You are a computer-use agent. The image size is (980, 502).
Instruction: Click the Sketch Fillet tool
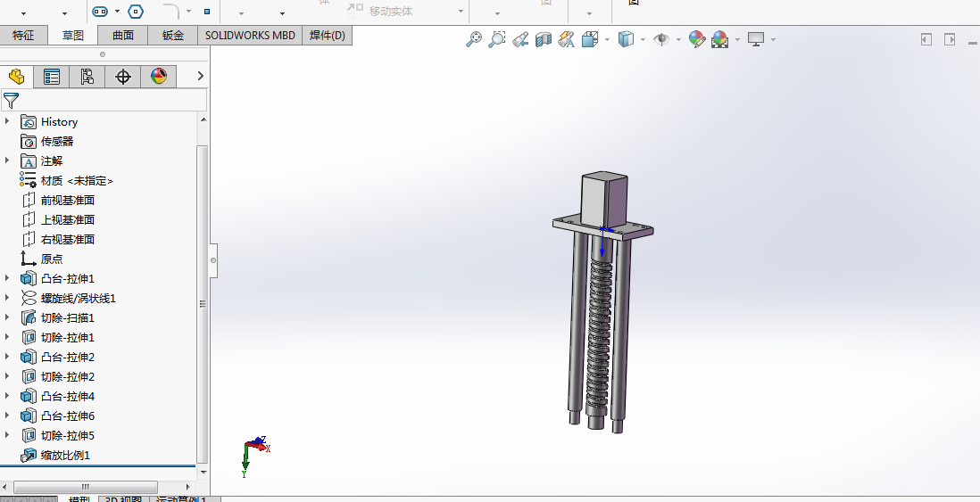tap(171, 11)
